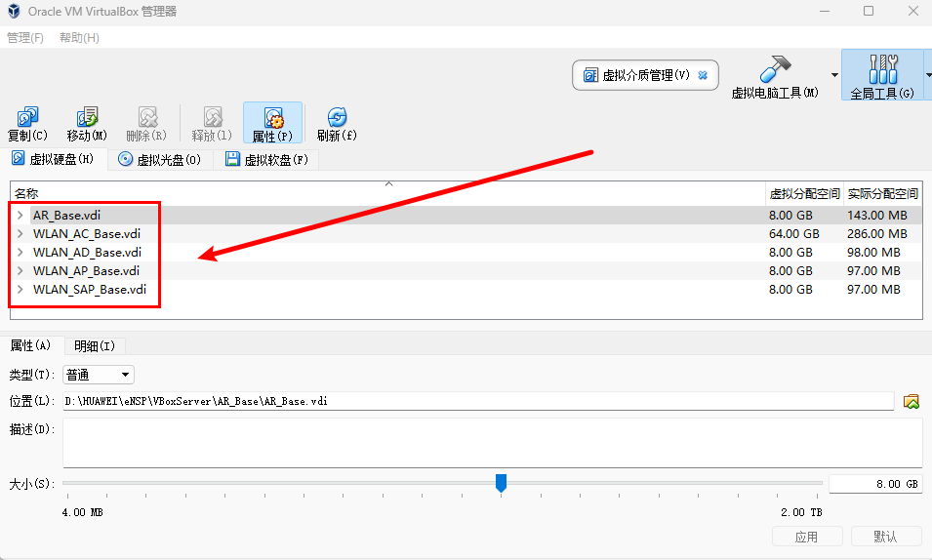Switch to the Hard Disks (虚拟硬盘) tab
This screenshot has width=932, height=560.
point(54,159)
